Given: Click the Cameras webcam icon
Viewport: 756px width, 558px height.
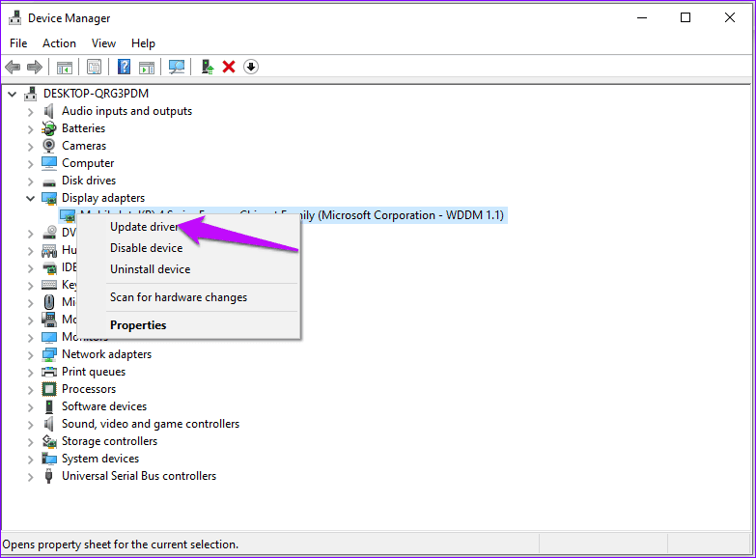Looking at the screenshot, I should pyautogui.click(x=48, y=146).
